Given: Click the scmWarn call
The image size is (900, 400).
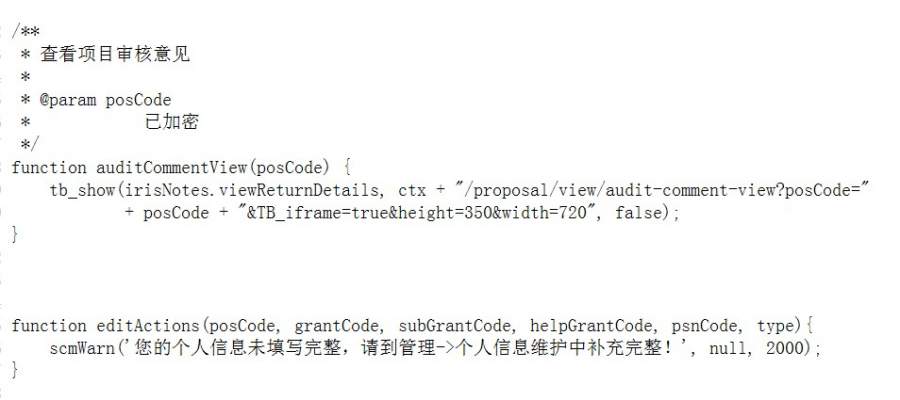Looking at the screenshot, I should (x=82, y=349).
